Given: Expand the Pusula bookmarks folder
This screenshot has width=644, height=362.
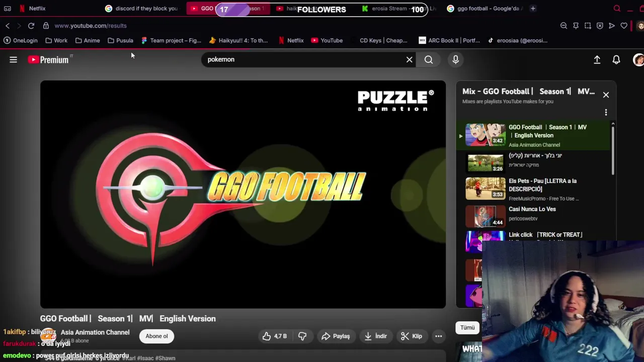Looking at the screenshot, I should coord(120,41).
